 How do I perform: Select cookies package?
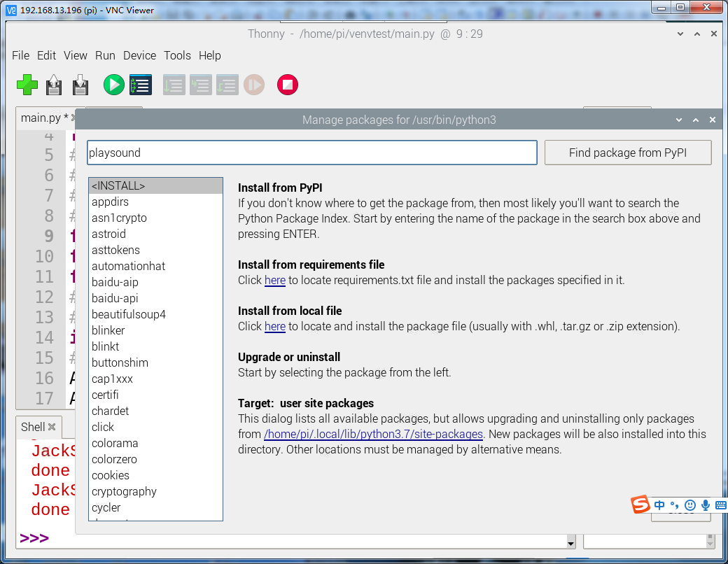(x=155, y=475)
